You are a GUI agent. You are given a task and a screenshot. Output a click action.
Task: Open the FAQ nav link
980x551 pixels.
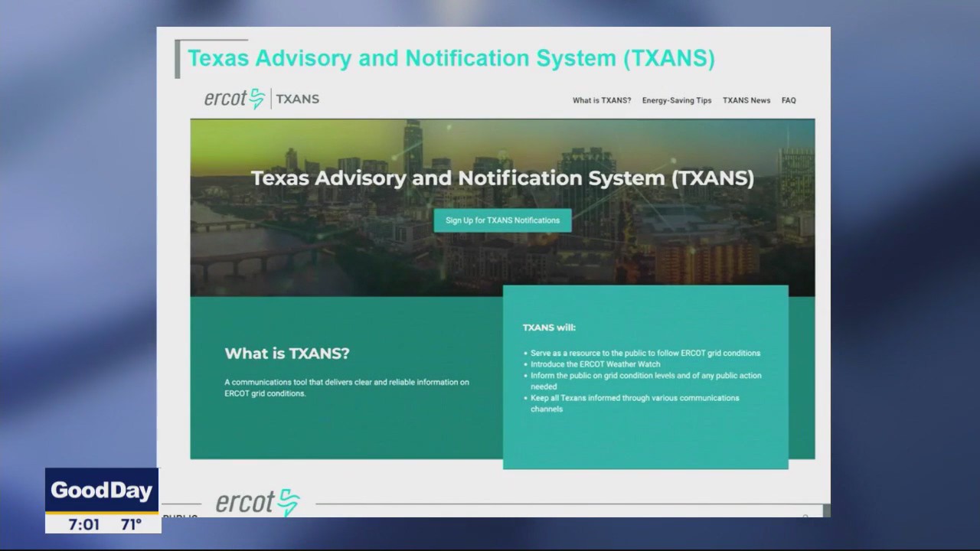click(x=789, y=100)
